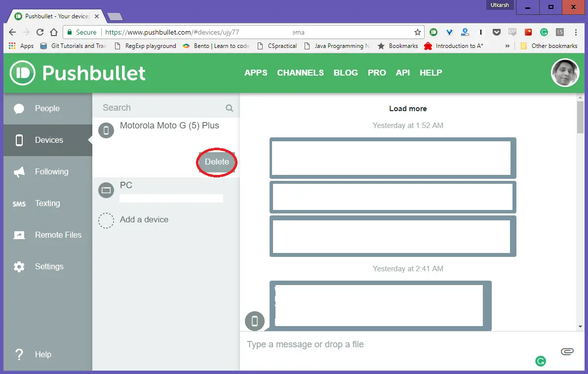
Task: Select the Devices sidebar icon
Action: (x=18, y=140)
